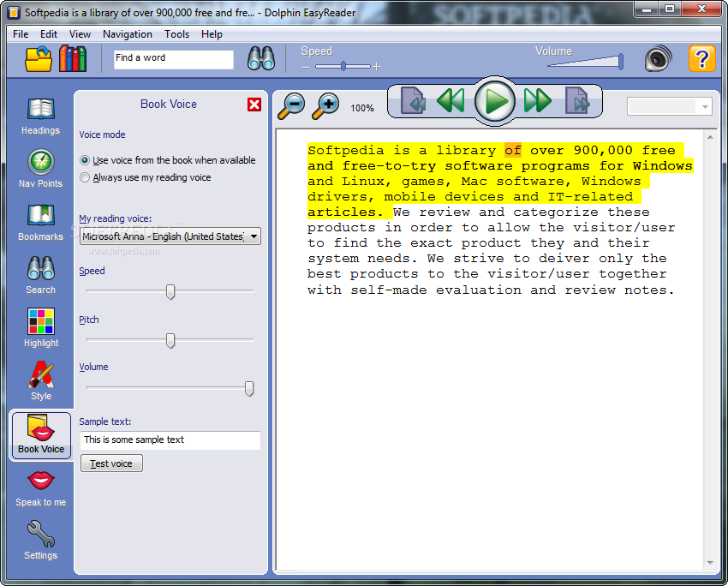Close the Book Voice panel
This screenshot has width=728, height=586.
pos(254,105)
